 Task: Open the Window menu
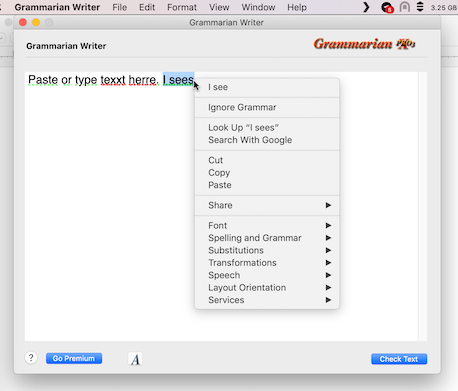click(x=258, y=7)
